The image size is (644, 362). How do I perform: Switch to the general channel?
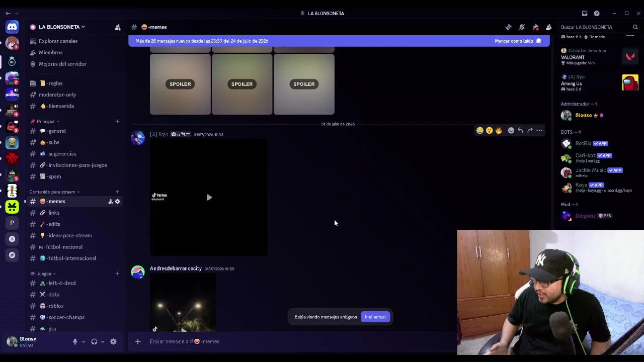[x=75, y=131]
